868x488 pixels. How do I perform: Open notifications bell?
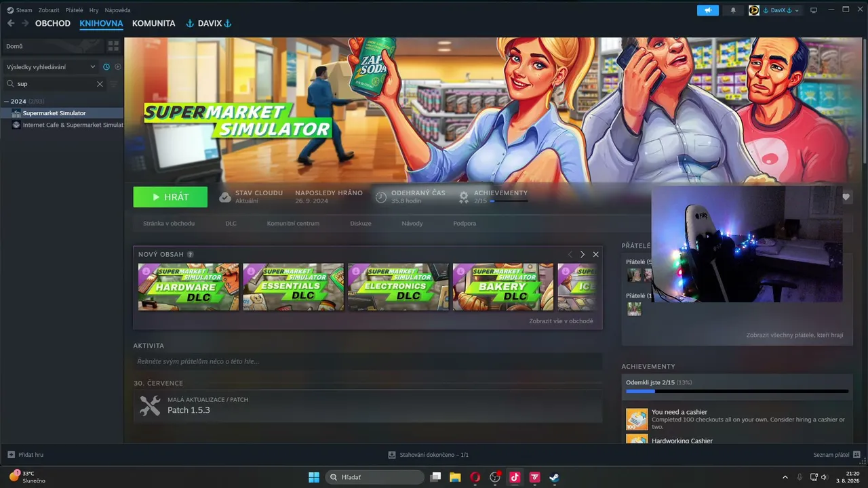point(733,10)
